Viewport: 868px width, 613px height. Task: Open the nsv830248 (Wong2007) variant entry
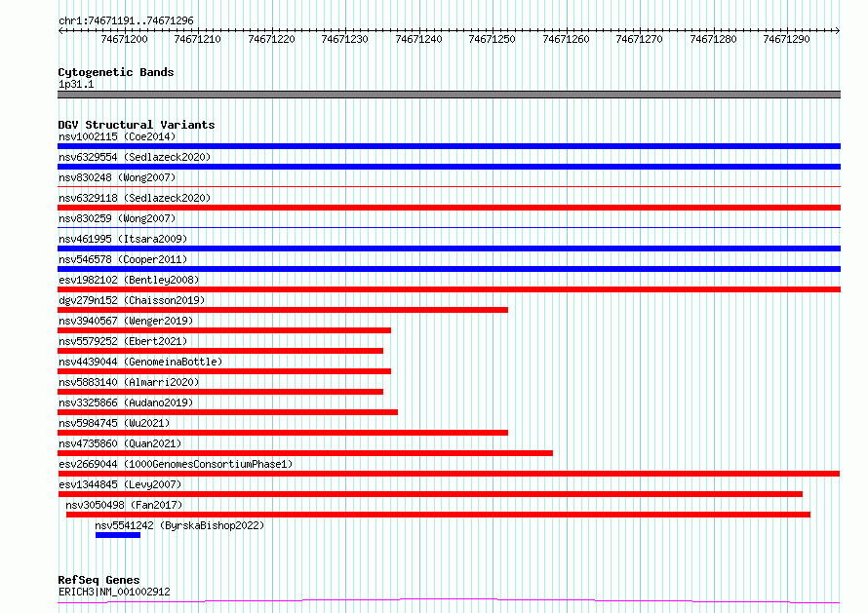coord(117,177)
